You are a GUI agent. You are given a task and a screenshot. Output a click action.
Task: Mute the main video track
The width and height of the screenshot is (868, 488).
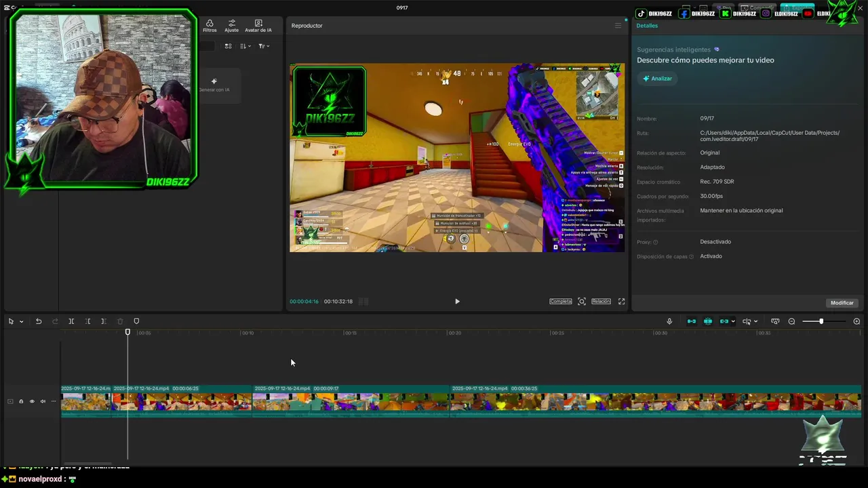pyautogui.click(x=43, y=401)
